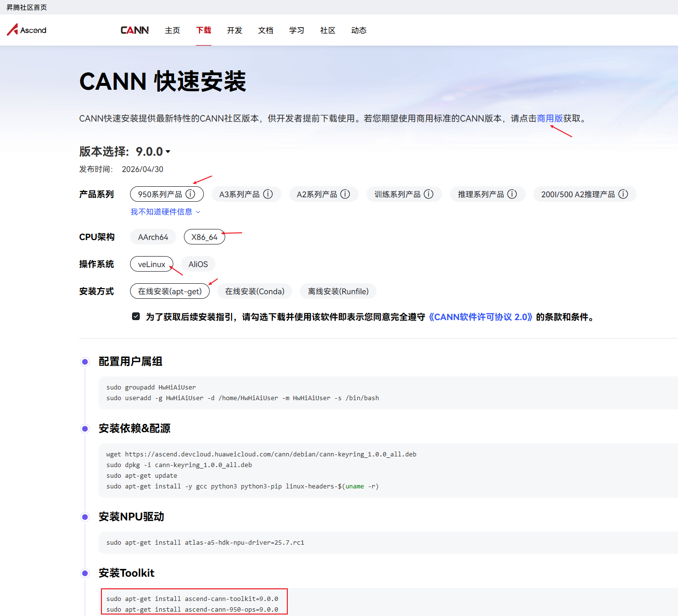Click the CANN brand logo
Screen dimensions: 678x616
click(134, 30)
